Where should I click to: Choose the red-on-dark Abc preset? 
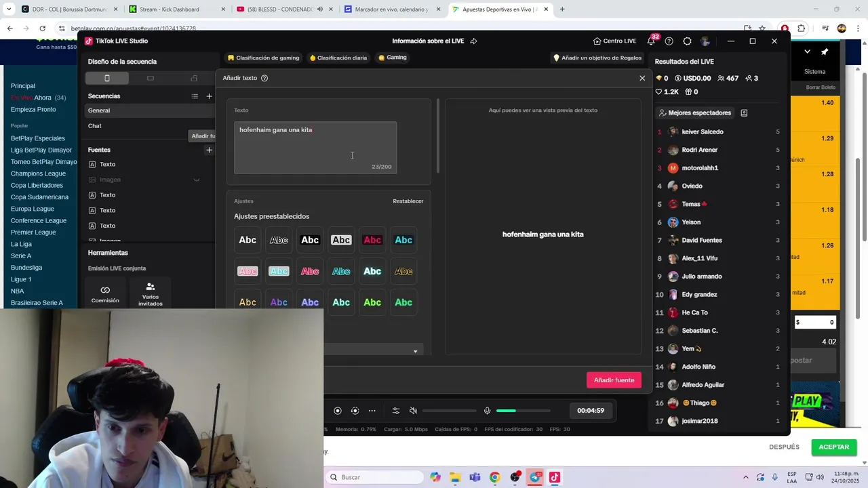coord(372,240)
